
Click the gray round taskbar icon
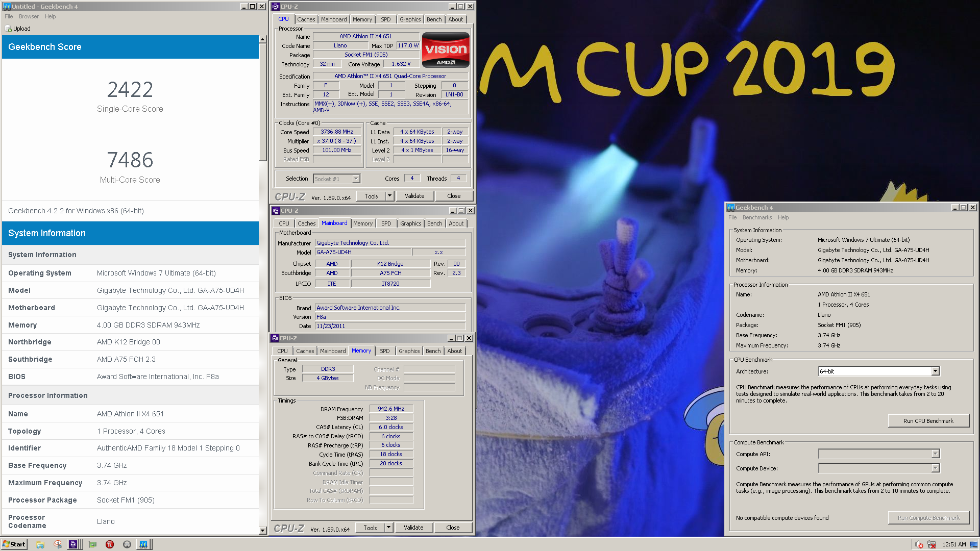(127, 544)
